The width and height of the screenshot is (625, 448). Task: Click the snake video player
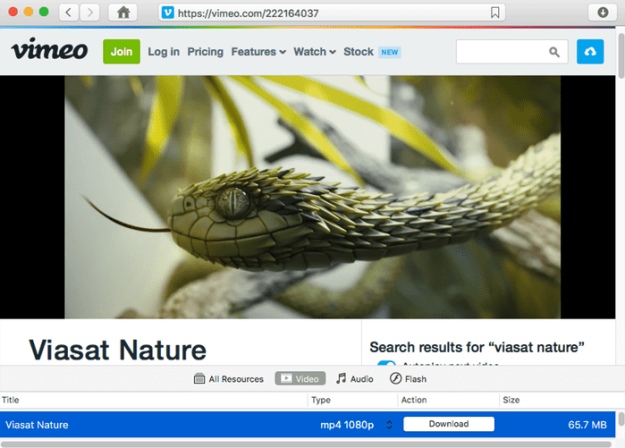[312, 197]
